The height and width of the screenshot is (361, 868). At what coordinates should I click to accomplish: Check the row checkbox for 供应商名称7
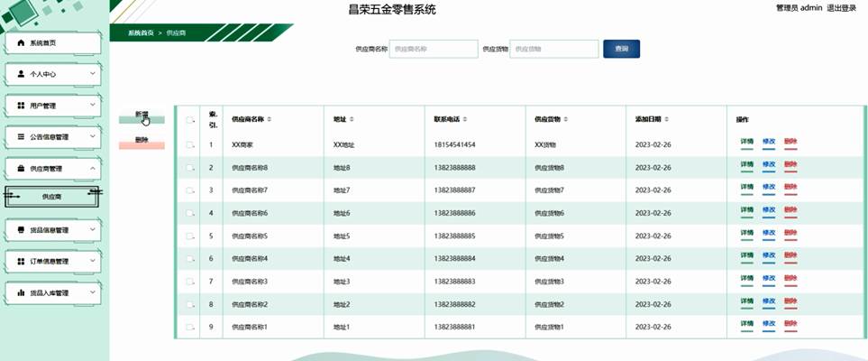[x=189, y=190]
